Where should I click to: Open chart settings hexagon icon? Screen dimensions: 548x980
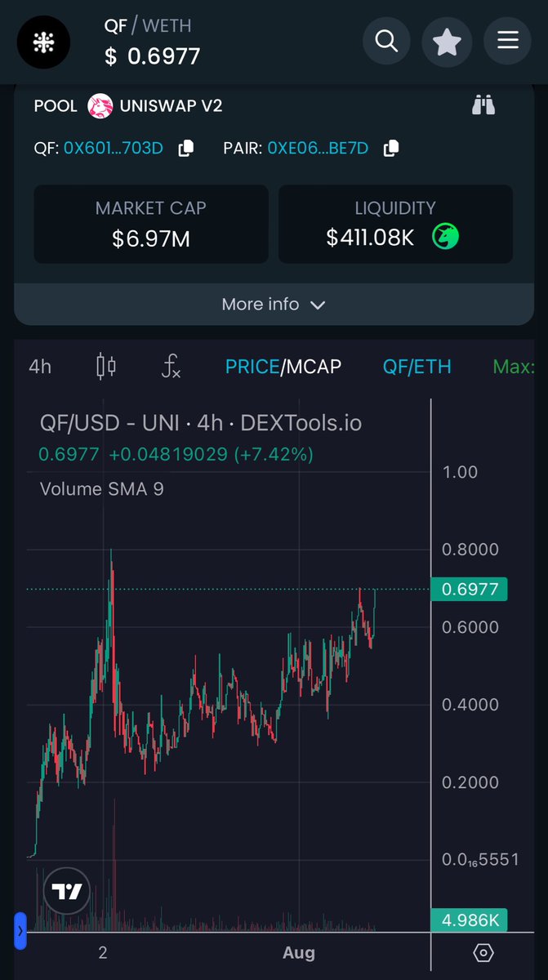pyautogui.click(x=483, y=952)
